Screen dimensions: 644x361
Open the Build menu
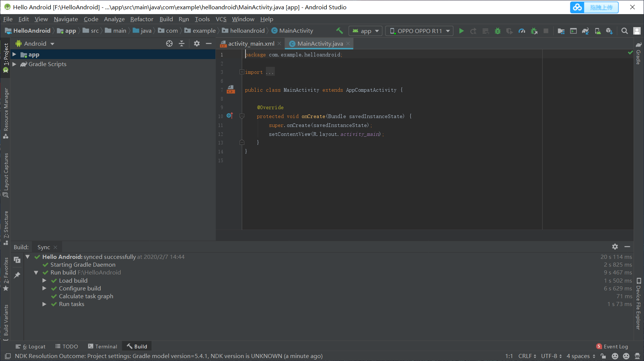click(166, 19)
